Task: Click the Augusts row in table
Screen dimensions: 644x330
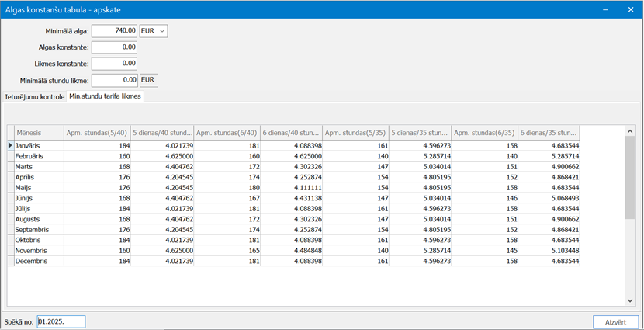Action: click(38, 219)
